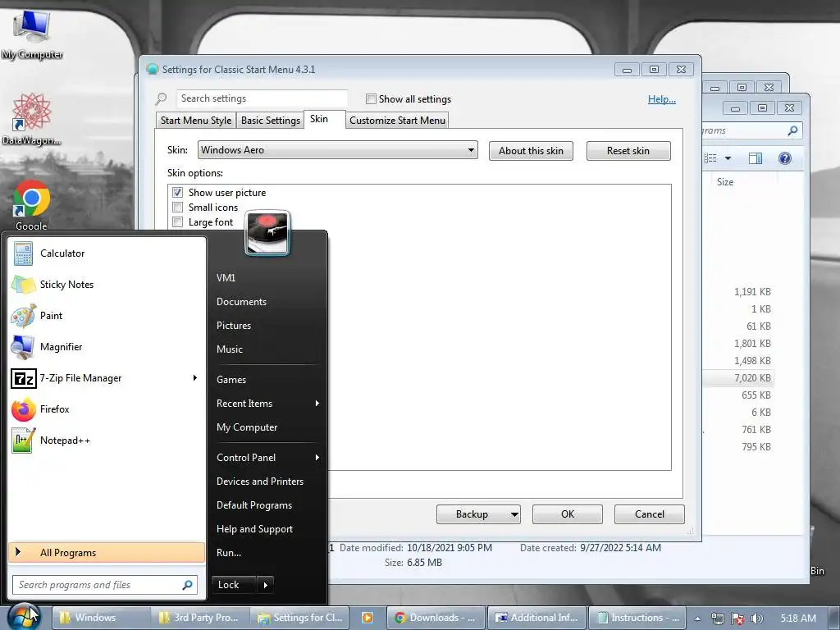Show hidden tray icons arrow

click(697, 619)
